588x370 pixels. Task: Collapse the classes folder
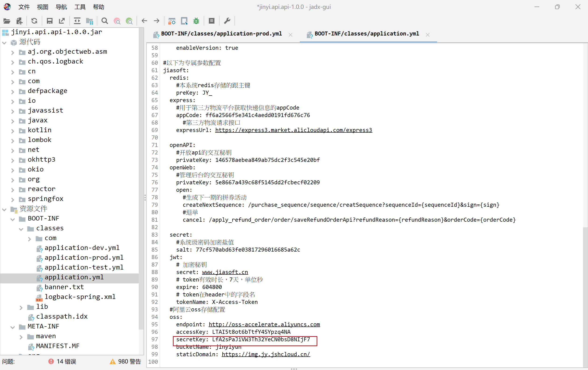point(21,229)
